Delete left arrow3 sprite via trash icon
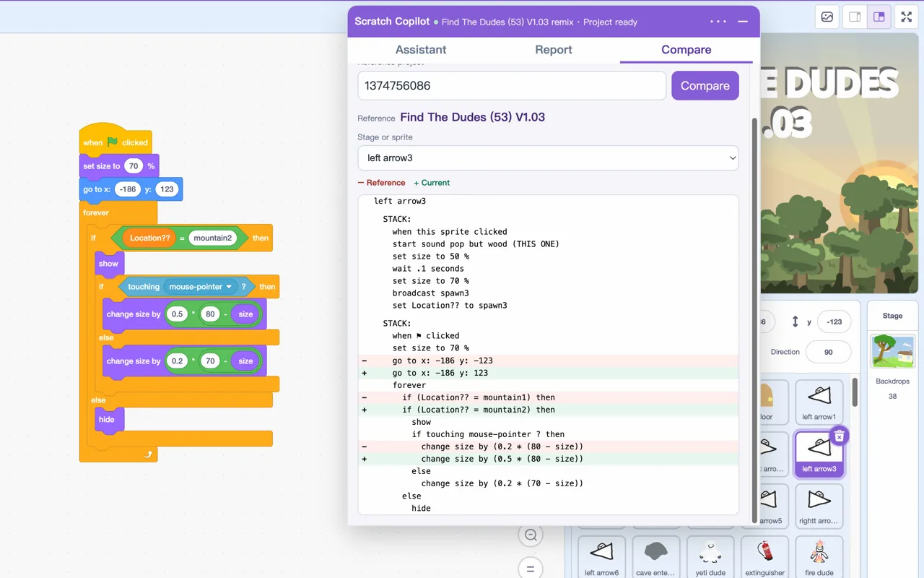 [x=839, y=436]
